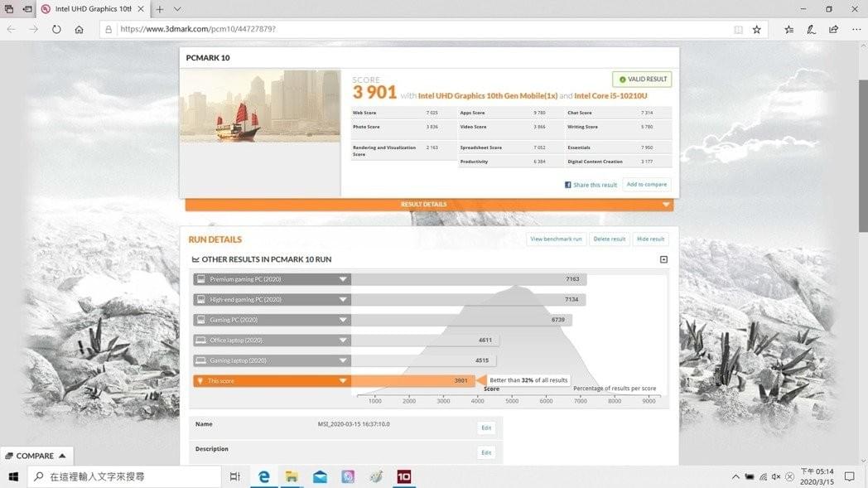Collapse the Other Results in PCMark 10 Run section
This screenshot has width=868, height=488.
click(663, 259)
